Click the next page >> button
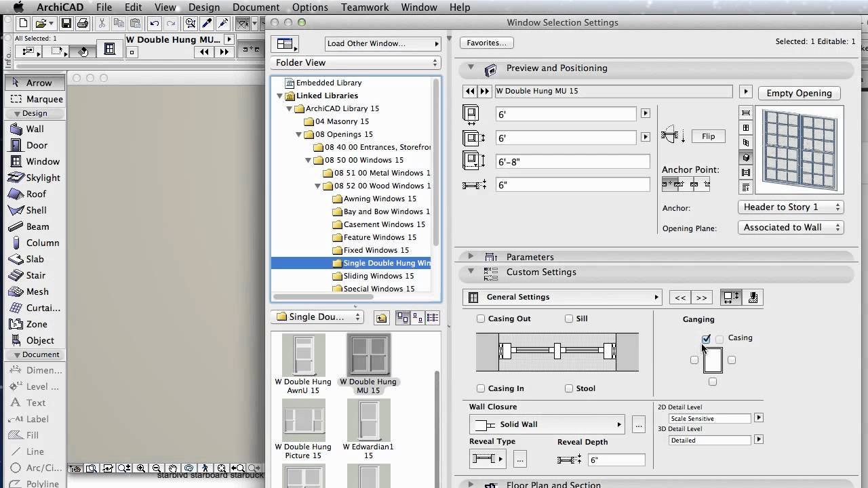 coord(701,298)
